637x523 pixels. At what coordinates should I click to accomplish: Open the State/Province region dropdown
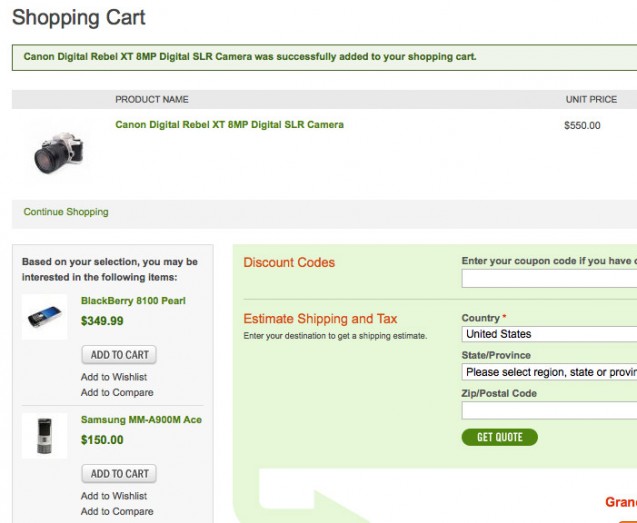[x=549, y=372]
